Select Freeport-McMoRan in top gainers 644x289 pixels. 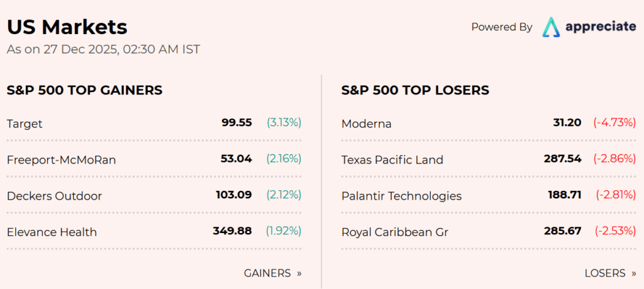click(x=61, y=159)
